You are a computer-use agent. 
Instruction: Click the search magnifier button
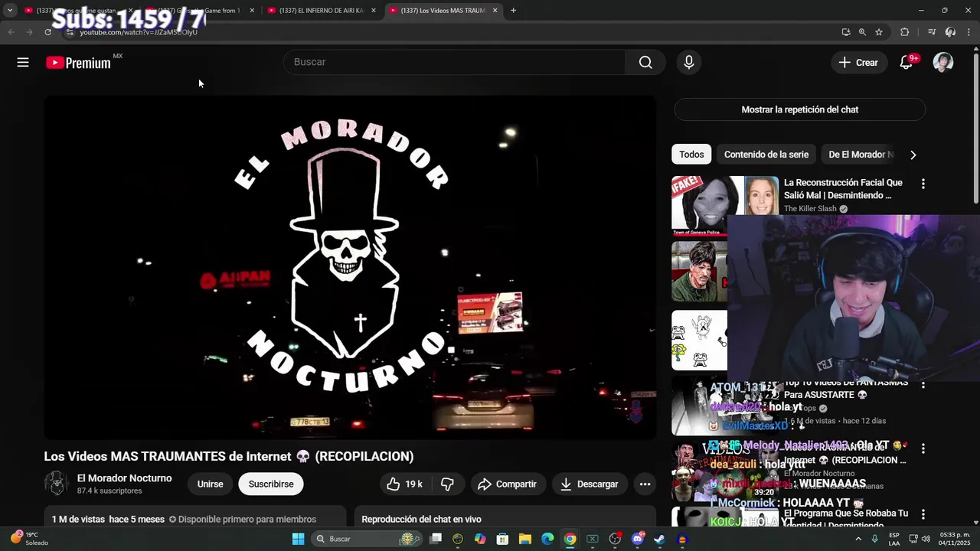[645, 63]
